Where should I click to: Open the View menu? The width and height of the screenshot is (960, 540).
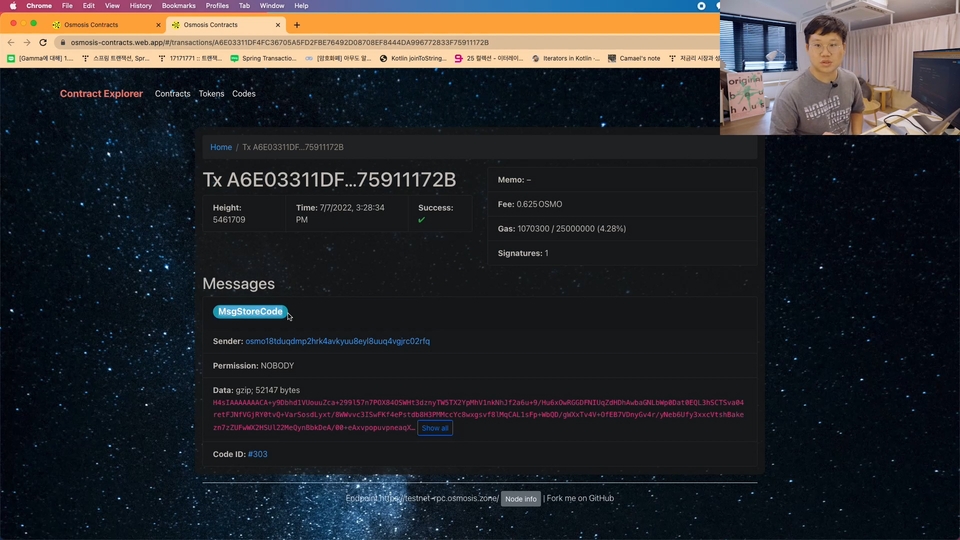(112, 6)
